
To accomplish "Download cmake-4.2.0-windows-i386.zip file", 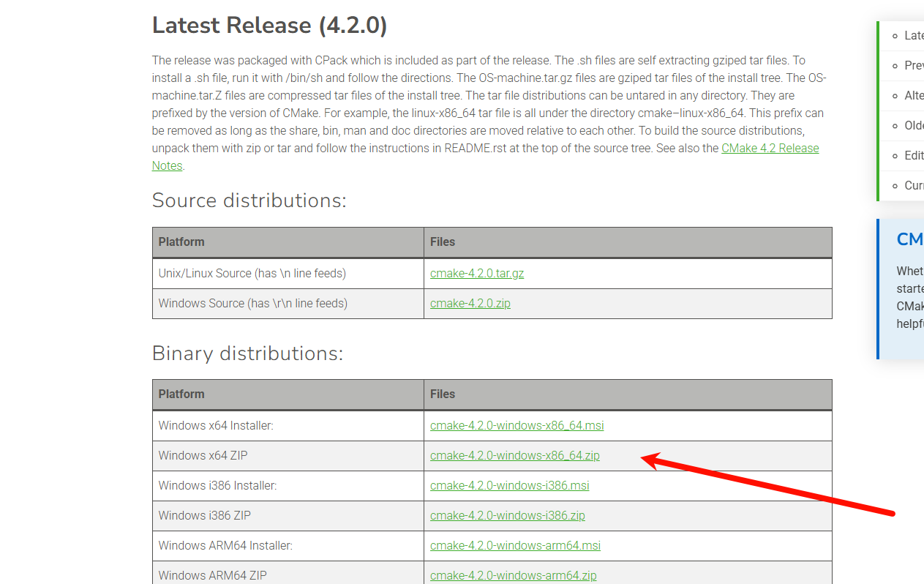I will pyautogui.click(x=508, y=515).
